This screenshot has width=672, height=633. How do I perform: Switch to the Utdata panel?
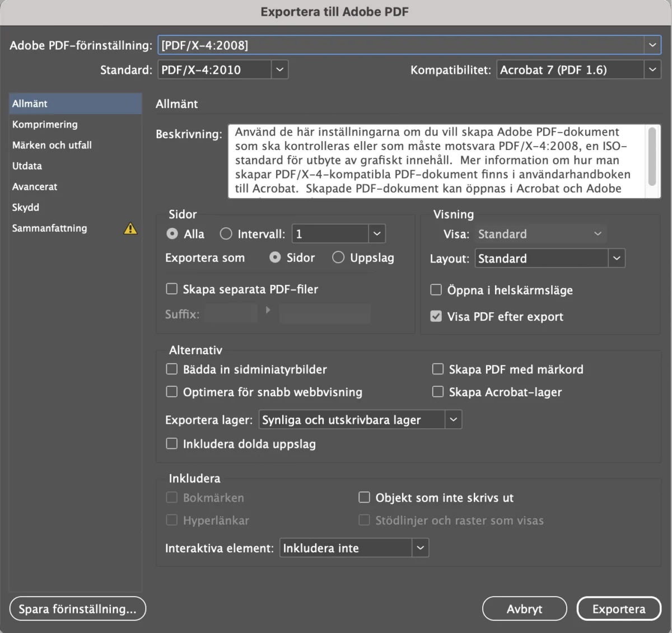76,166
